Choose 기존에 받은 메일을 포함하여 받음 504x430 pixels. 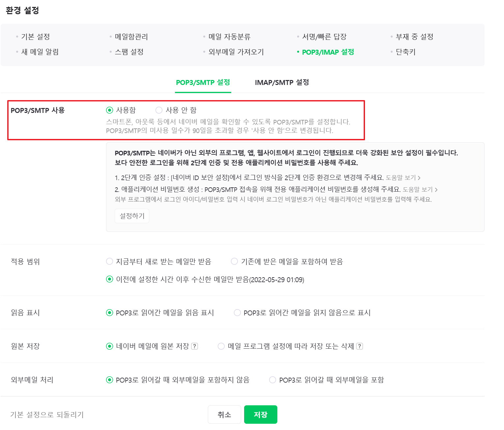pyautogui.click(x=235, y=261)
